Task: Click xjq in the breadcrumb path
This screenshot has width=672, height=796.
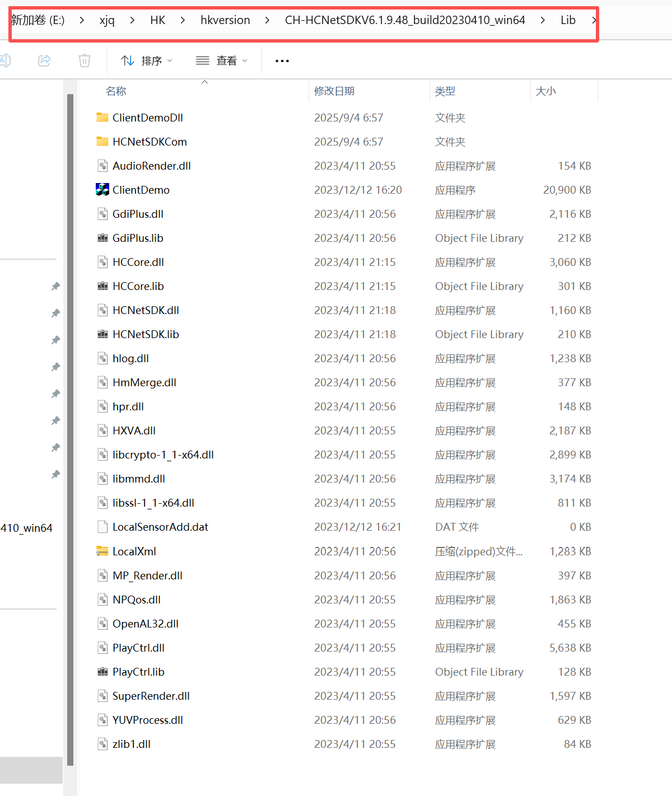Action: click(107, 20)
